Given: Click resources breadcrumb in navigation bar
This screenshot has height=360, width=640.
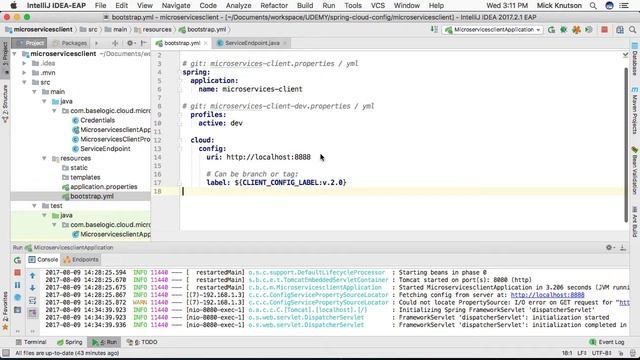Looking at the screenshot, I should point(153,29).
